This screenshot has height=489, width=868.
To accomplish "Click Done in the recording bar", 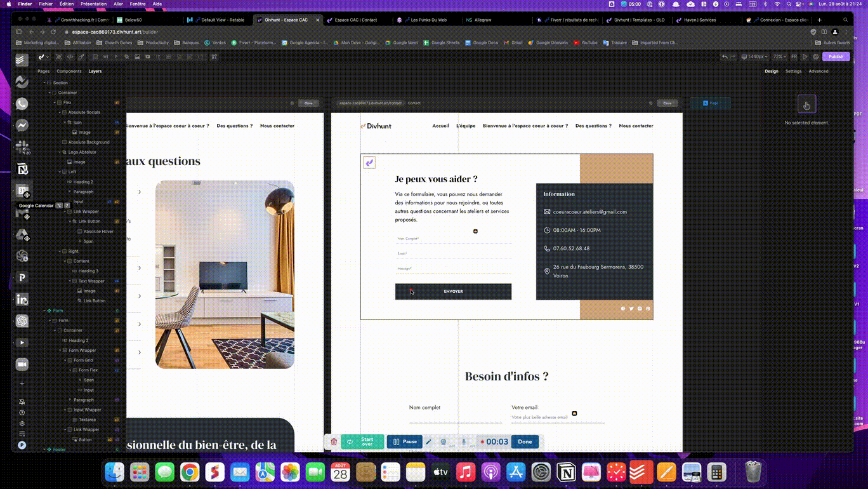I will (525, 442).
